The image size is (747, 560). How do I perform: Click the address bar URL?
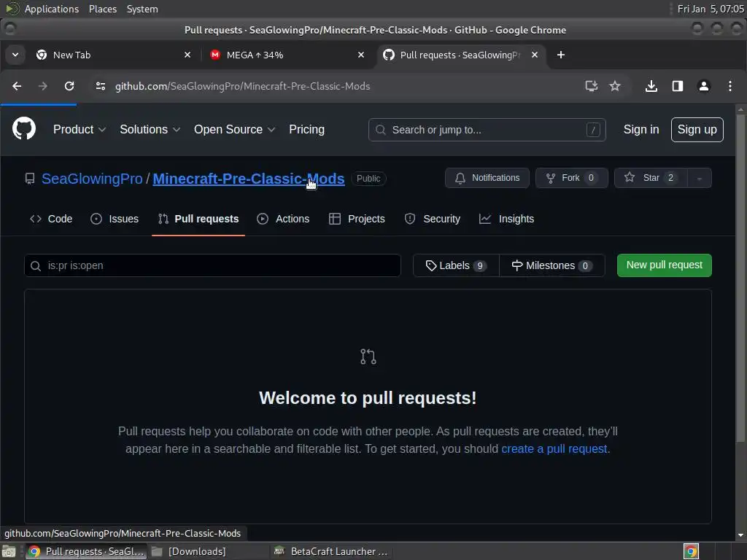tap(242, 86)
